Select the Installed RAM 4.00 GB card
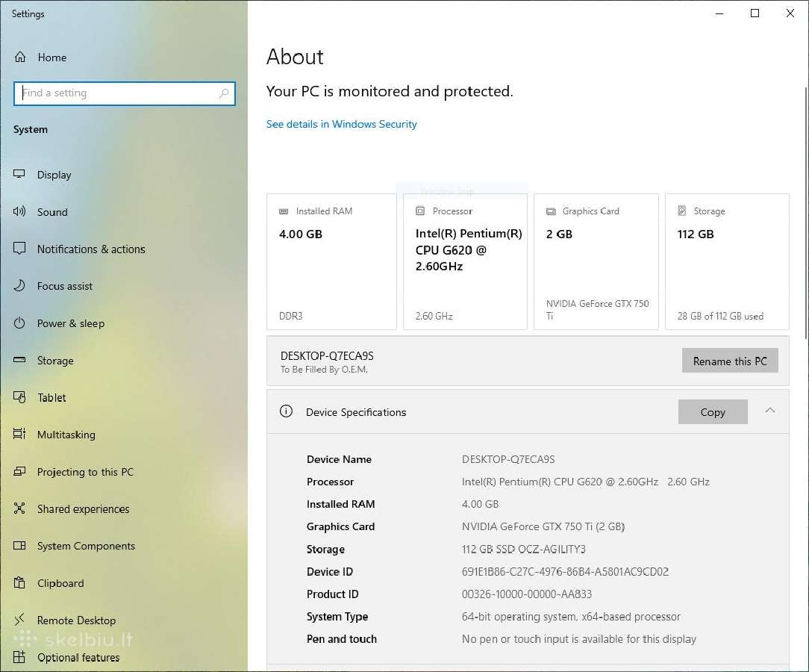This screenshot has height=672, width=809. pos(331,261)
